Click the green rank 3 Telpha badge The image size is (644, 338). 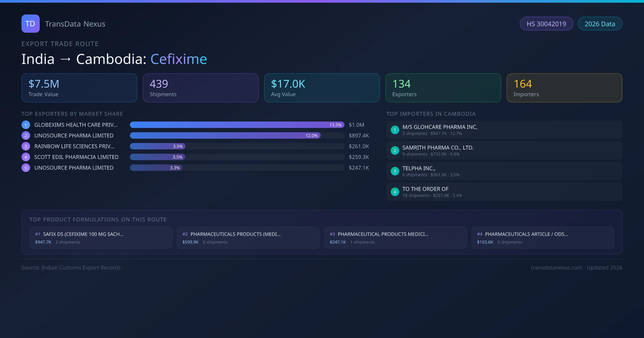coord(395,171)
